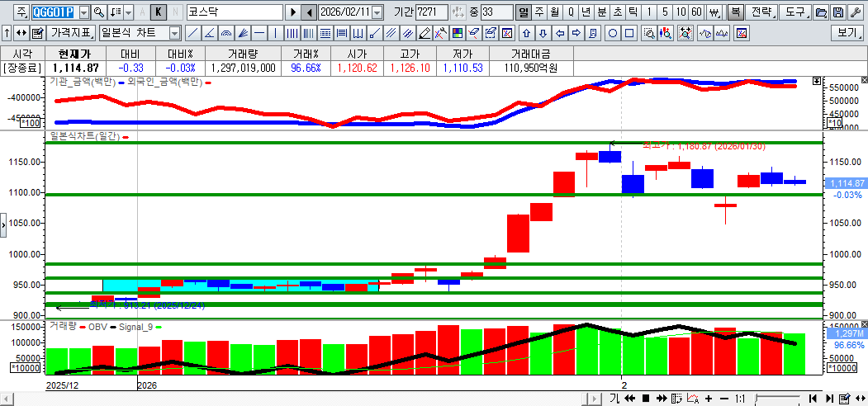Click the eraser tool icon
Viewport: 868px width, 406px height.
coord(474,33)
